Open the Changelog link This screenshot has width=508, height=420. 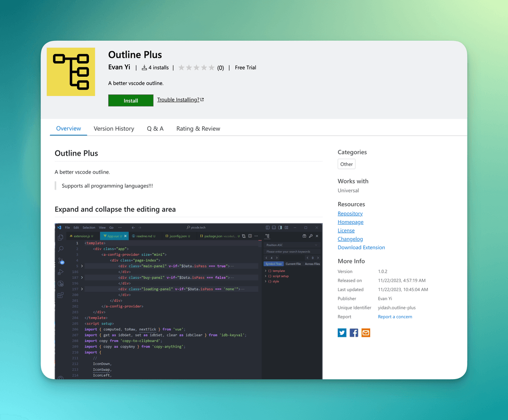350,238
